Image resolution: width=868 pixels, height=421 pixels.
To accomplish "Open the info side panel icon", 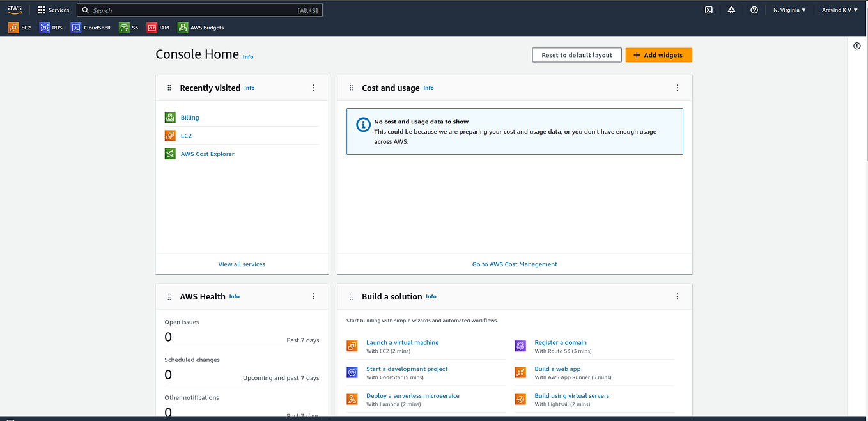I will click(857, 45).
